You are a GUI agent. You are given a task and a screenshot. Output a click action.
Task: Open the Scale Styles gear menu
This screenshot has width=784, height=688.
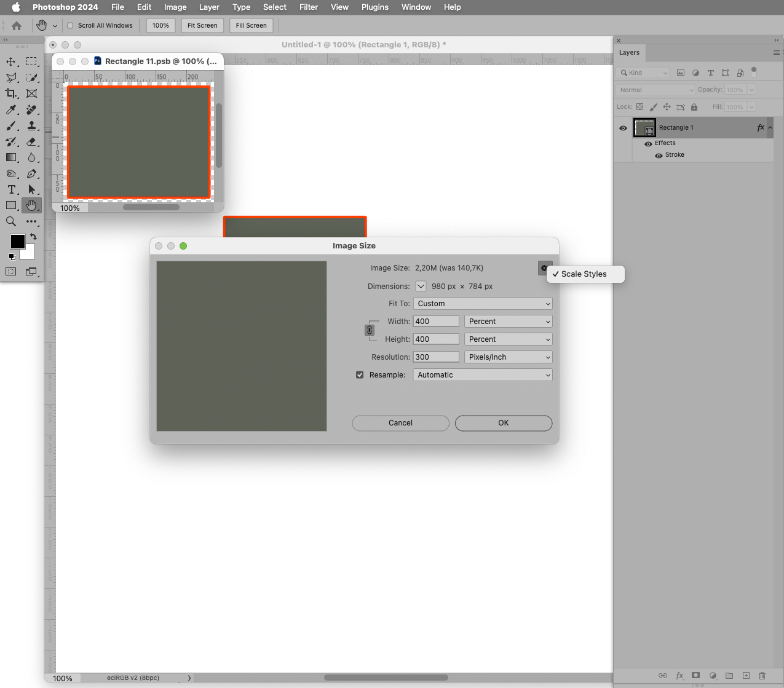(x=545, y=267)
